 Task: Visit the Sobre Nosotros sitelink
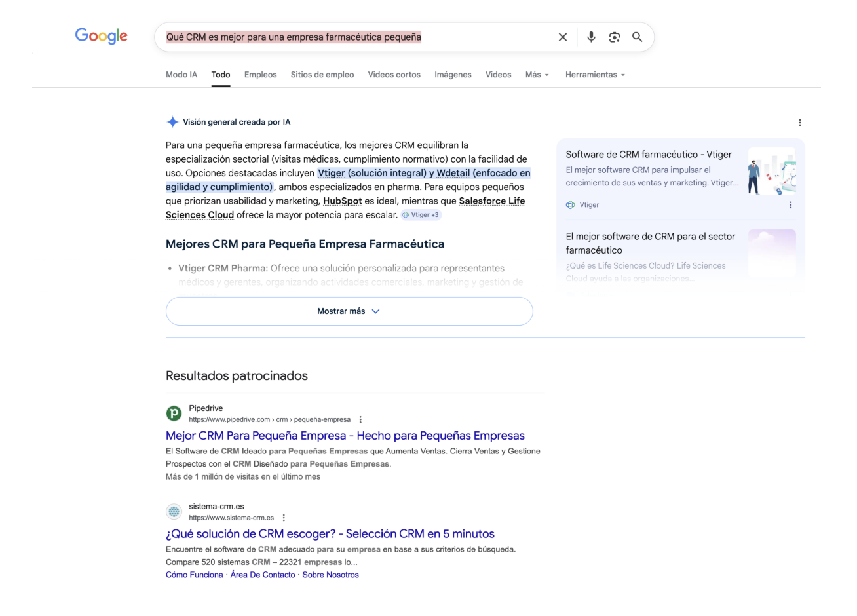[x=331, y=575]
